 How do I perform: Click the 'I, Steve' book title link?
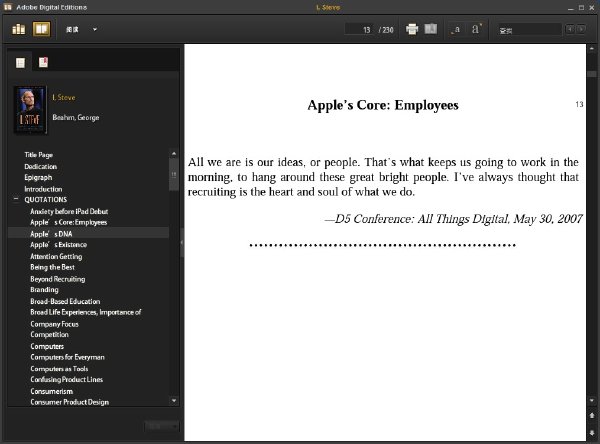pyautogui.click(x=64, y=98)
